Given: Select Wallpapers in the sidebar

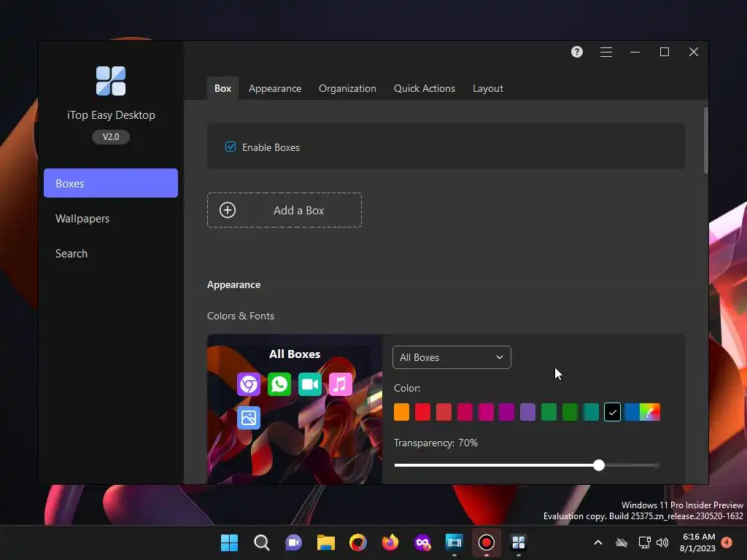Looking at the screenshot, I should coord(82,219).
